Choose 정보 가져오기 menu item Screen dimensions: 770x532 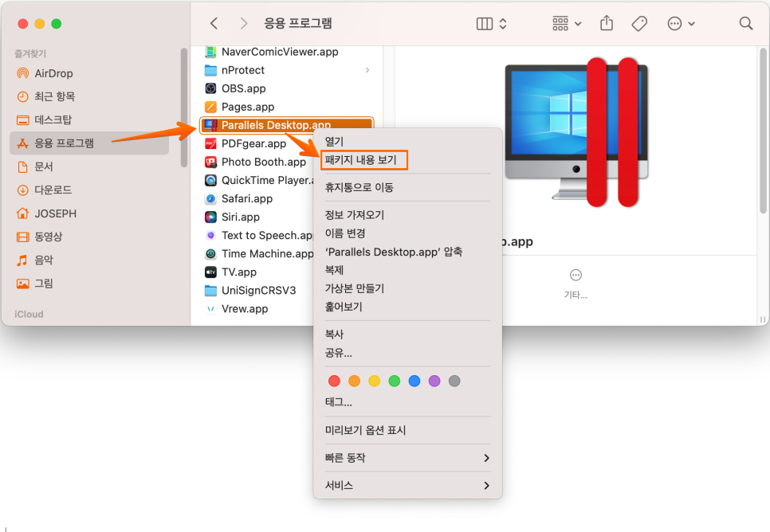(407, 215)
